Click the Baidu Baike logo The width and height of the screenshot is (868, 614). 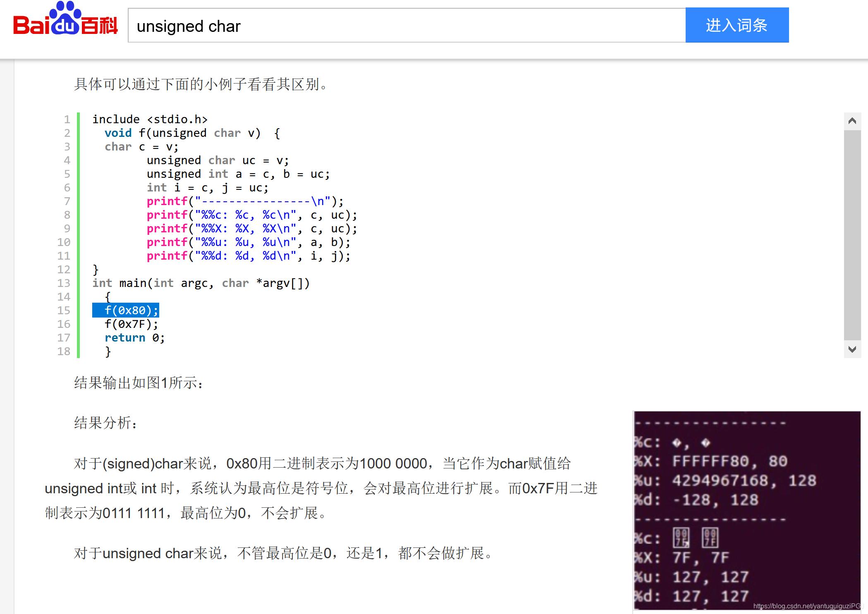[x=65, y=23]
